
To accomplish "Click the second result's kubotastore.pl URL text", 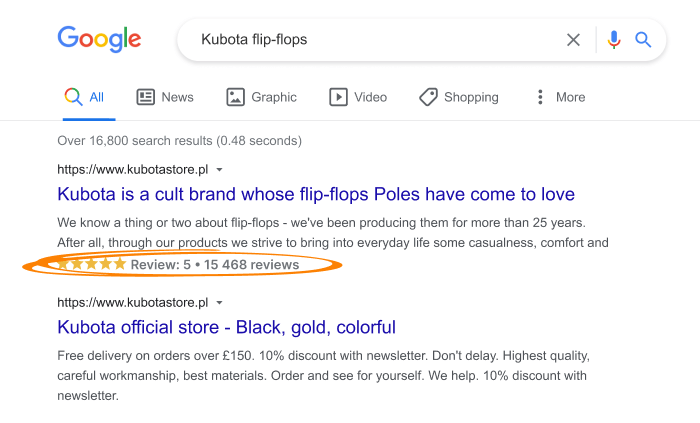I will 133,303.
